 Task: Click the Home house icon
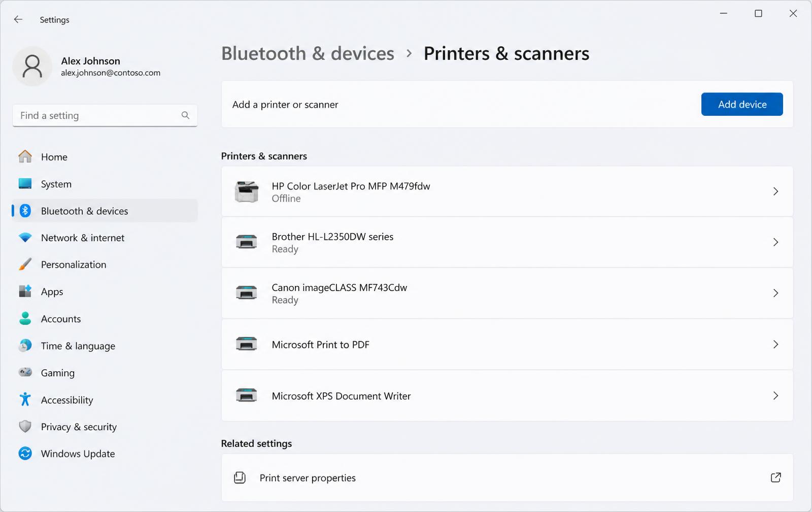tap(25, 156)
